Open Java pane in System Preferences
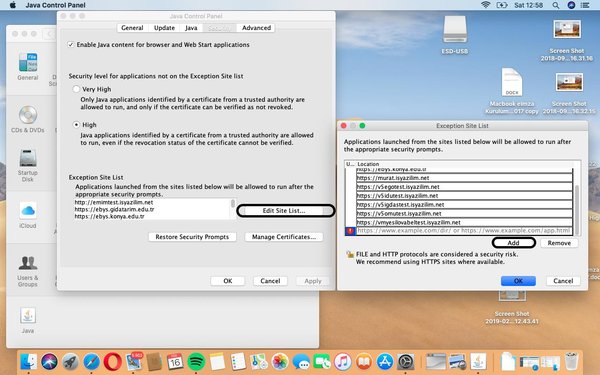This screenshot has width=600, height=375. (28, 321)
